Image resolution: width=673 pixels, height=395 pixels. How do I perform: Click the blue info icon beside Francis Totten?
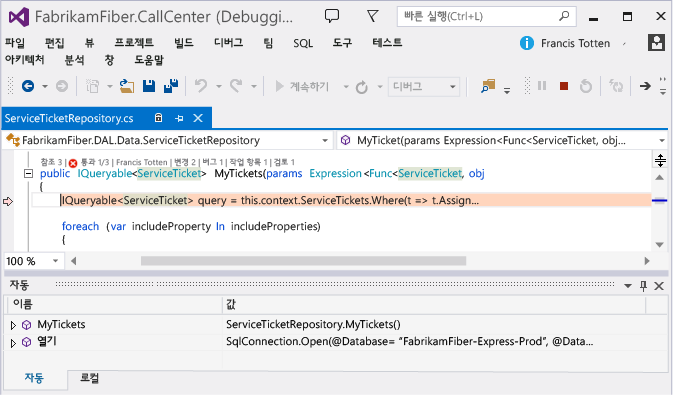[x=527, y=43]
